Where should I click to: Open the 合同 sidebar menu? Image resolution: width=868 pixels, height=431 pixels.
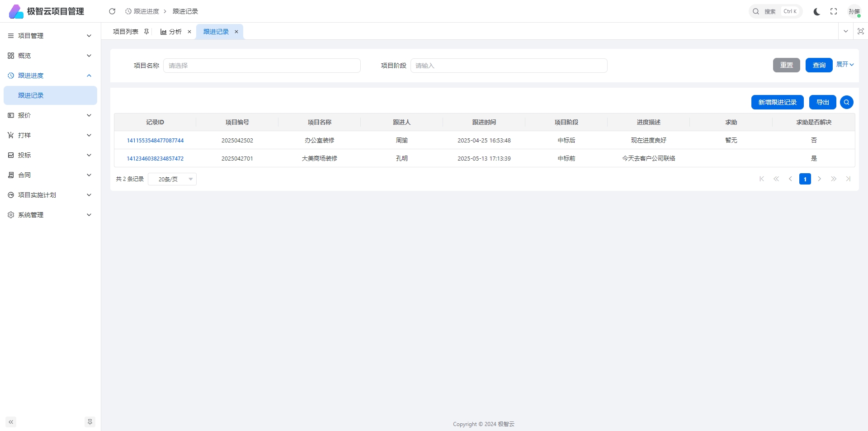[50, 175]
